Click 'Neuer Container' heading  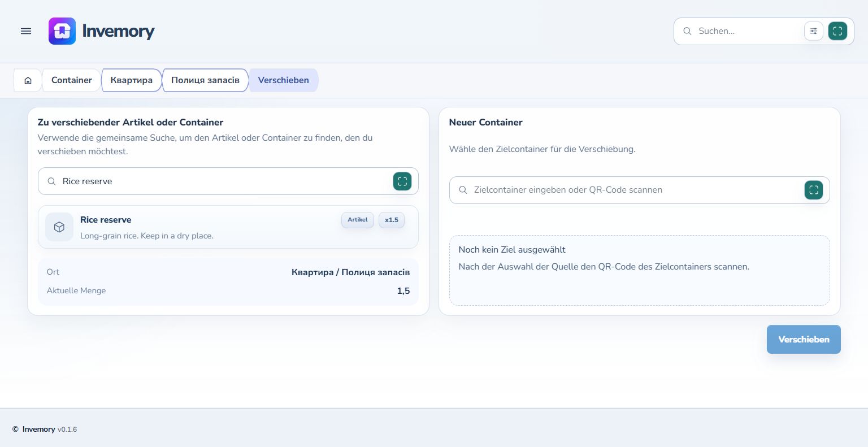486,122
